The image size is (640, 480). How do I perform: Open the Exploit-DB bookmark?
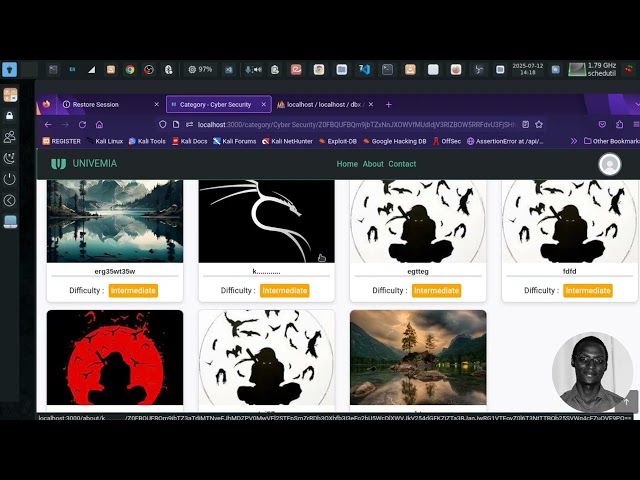coord(338,141)
